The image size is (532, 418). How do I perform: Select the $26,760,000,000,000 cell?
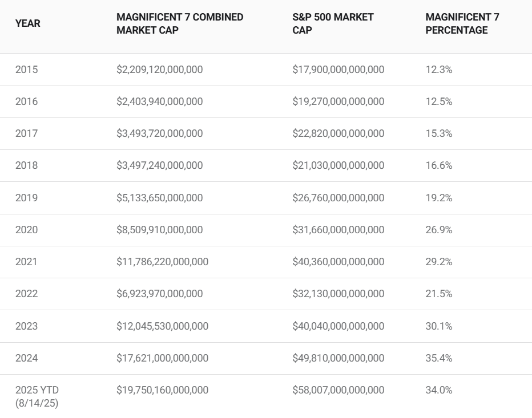tap(338, 198)
